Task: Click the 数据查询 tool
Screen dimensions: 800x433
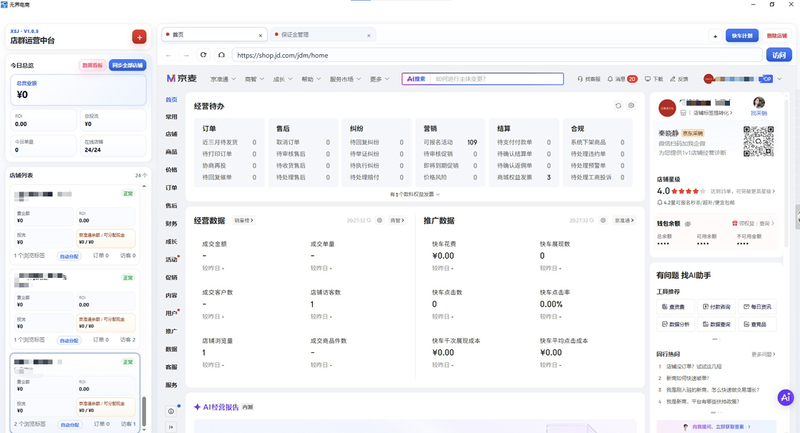Action: (716, 324)
